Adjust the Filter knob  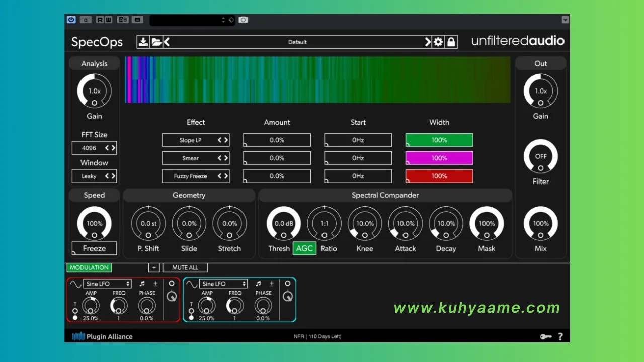(541, 157)
